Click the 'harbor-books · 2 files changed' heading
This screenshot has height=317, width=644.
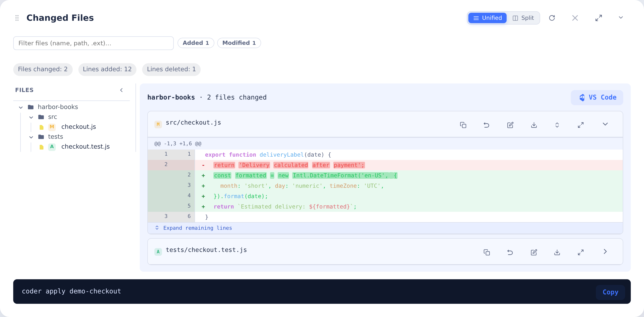pyautogui.click(x=207, y=97)
